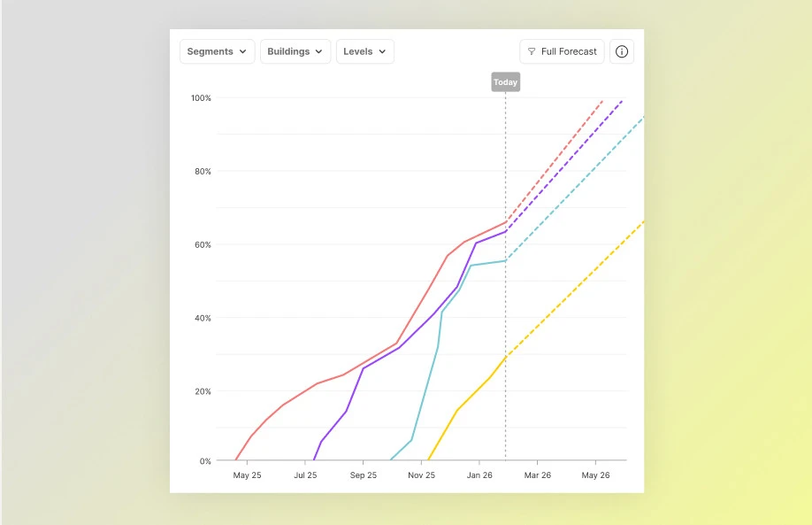Click the 100% y-axis label
The image size is (812, 525).
pos(201,97)
